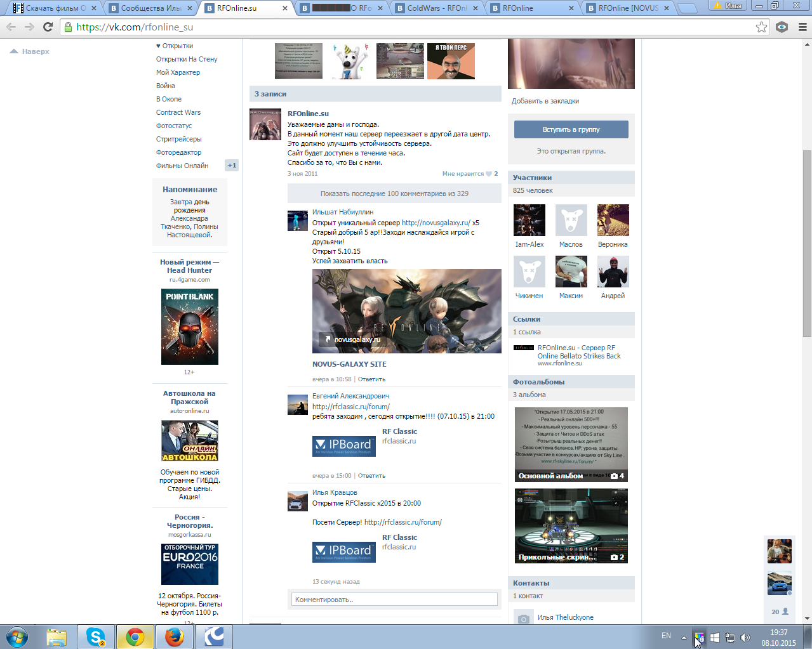Open RFOnline.su - Сервер RF link
Screen dimensions: 812x649
579,351
